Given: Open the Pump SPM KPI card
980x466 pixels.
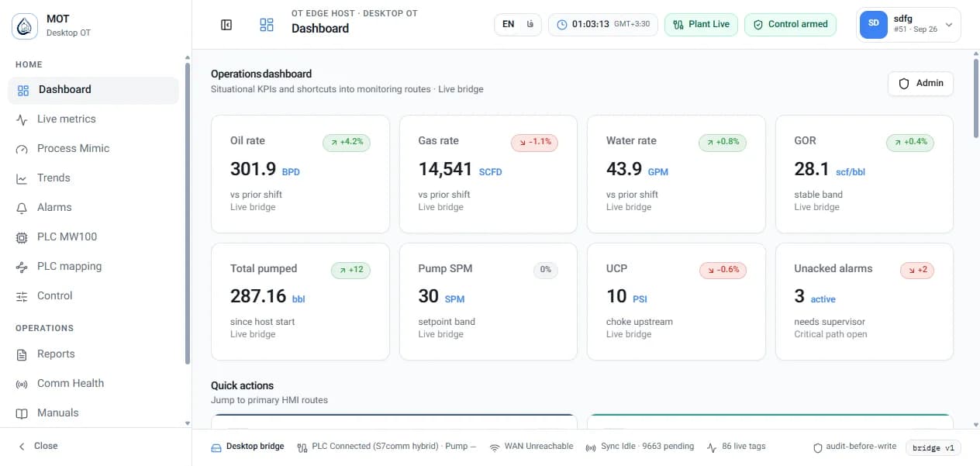Looking at the screenshot, I should (x=488, y=302).
